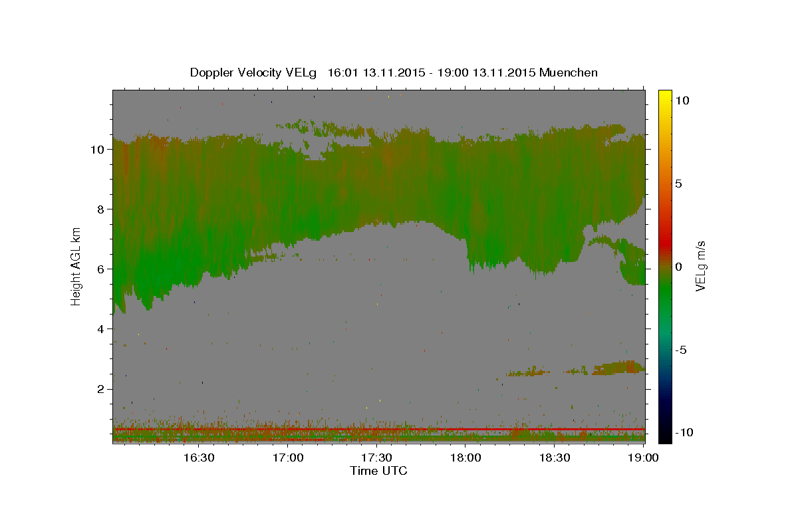Click the height axis label 2

click(x=102, y=389)
